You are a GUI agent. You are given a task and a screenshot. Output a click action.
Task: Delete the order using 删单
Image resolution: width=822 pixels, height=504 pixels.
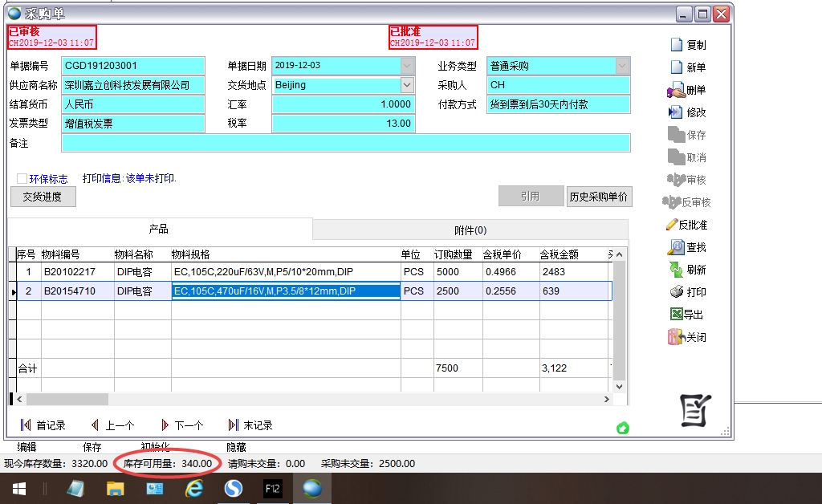click(677, 90)
